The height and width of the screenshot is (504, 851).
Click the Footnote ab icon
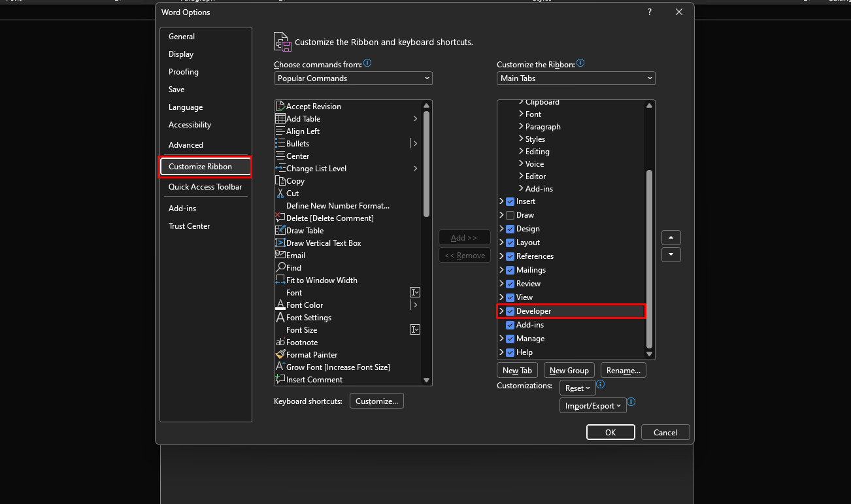click(x=280, y=342)
